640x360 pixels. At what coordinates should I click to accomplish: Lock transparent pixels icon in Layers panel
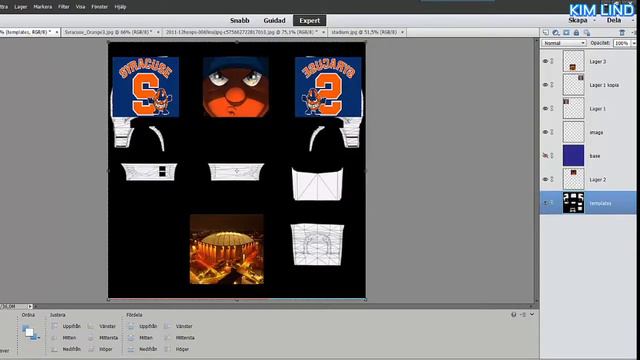587,32
